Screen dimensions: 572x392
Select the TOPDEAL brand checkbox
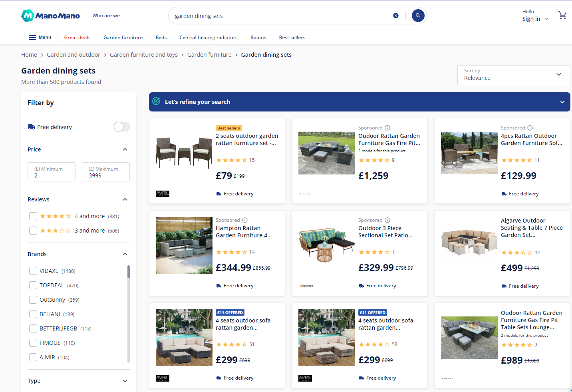[33, 285]
